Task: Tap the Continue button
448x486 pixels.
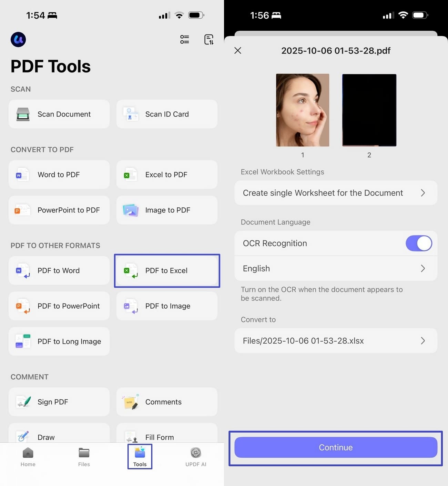Action: tap(336, 448)
